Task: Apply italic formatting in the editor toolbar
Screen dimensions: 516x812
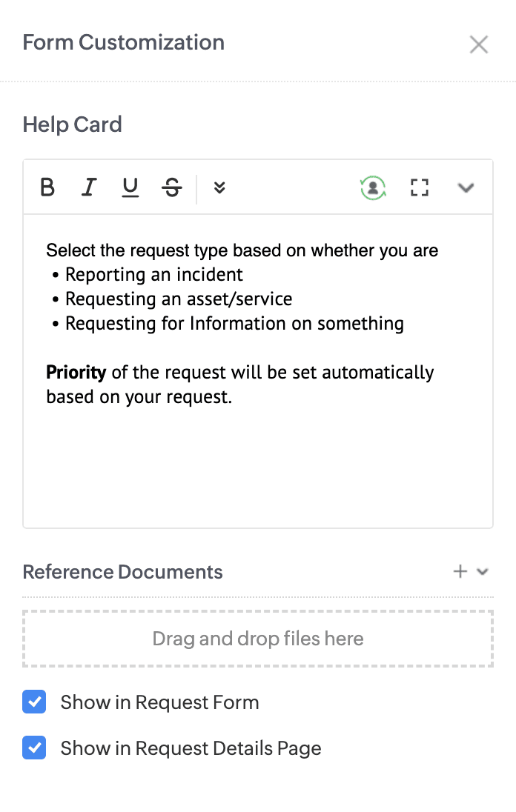Action: click(88, 187)
